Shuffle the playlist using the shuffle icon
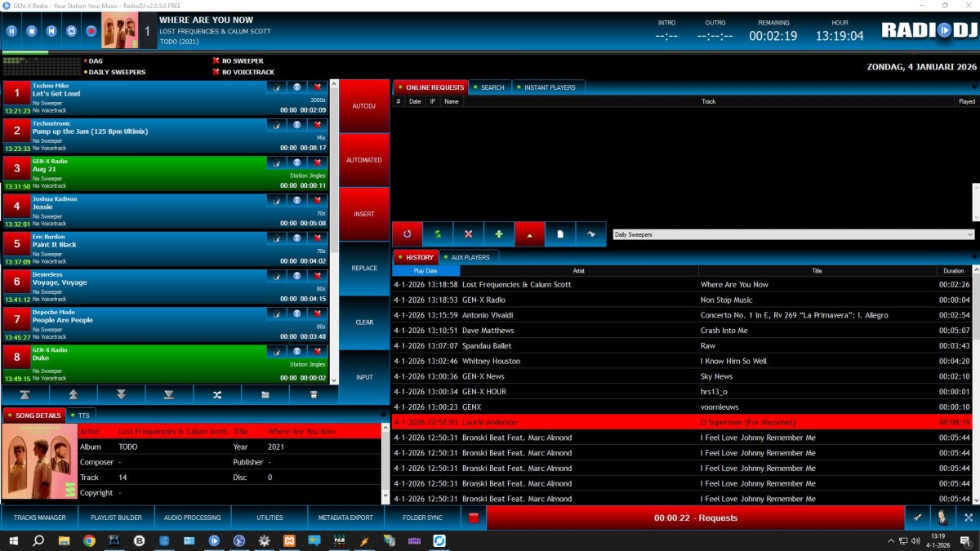Image resolution: width=980 pixels, height=551 pixels. (x=217, y=394)
